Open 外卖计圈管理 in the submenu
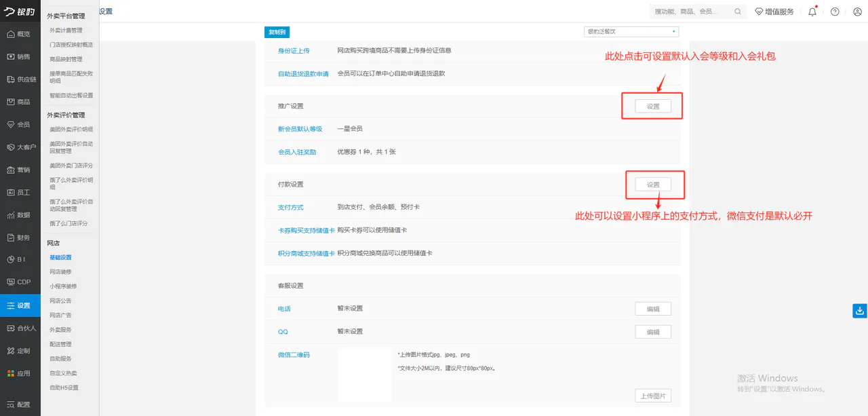 pyautogui.click(x=66, y=31)
